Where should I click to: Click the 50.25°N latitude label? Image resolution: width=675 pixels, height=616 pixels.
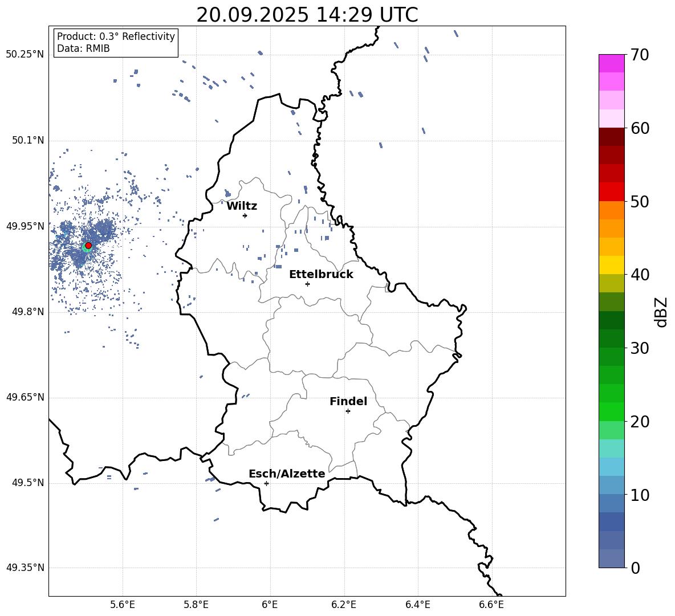25,55
